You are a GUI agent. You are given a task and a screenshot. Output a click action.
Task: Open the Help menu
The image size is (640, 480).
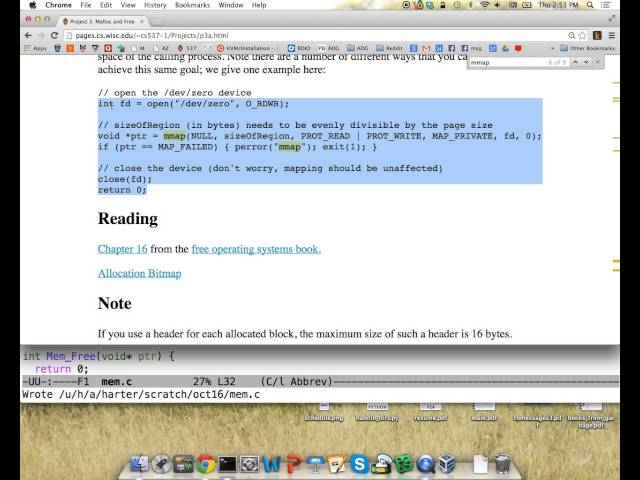tap(259, 5)
